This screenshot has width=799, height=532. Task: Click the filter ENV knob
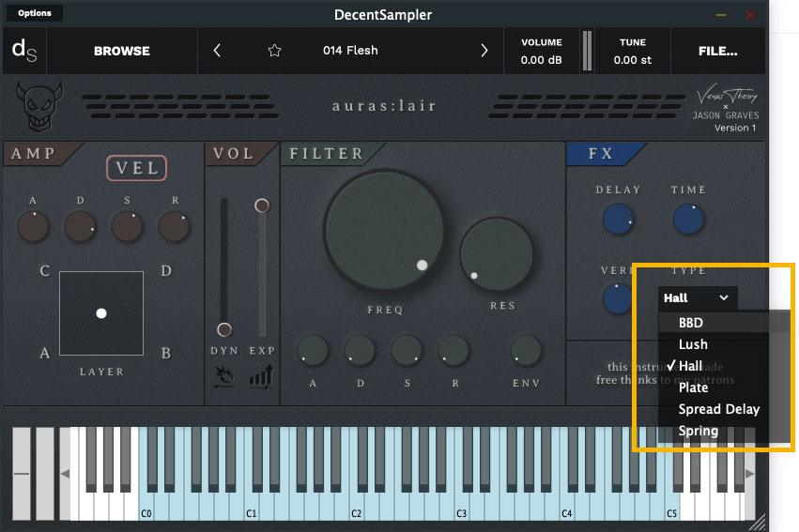[x=526, y=350]
